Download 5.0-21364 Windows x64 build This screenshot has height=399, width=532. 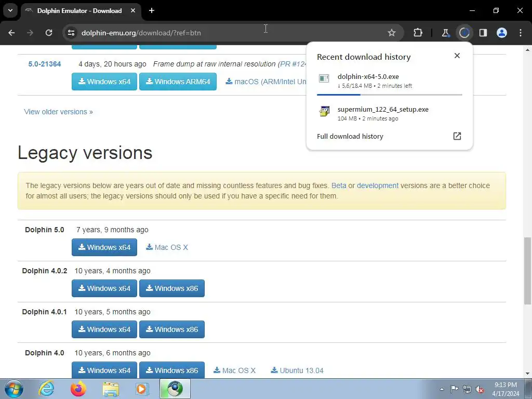[104, 82]
